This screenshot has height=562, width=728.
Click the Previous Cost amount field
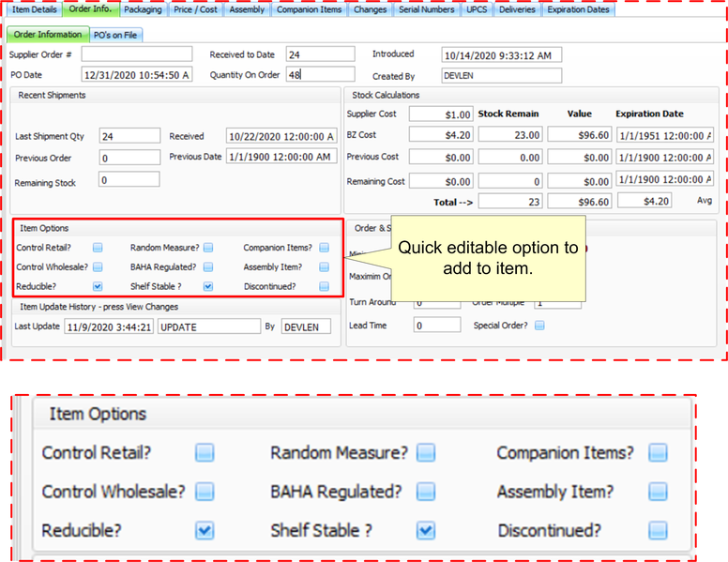(x=441, y=157)
